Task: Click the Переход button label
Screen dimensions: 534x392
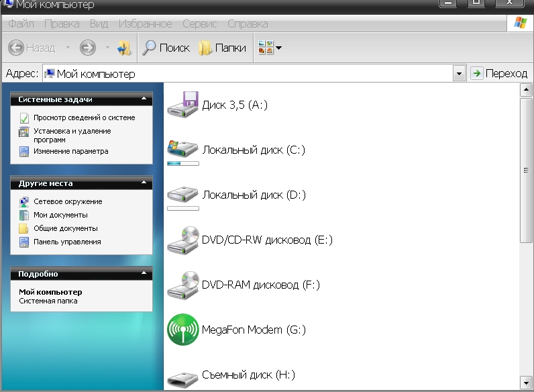Action: [x=506, y=74]
